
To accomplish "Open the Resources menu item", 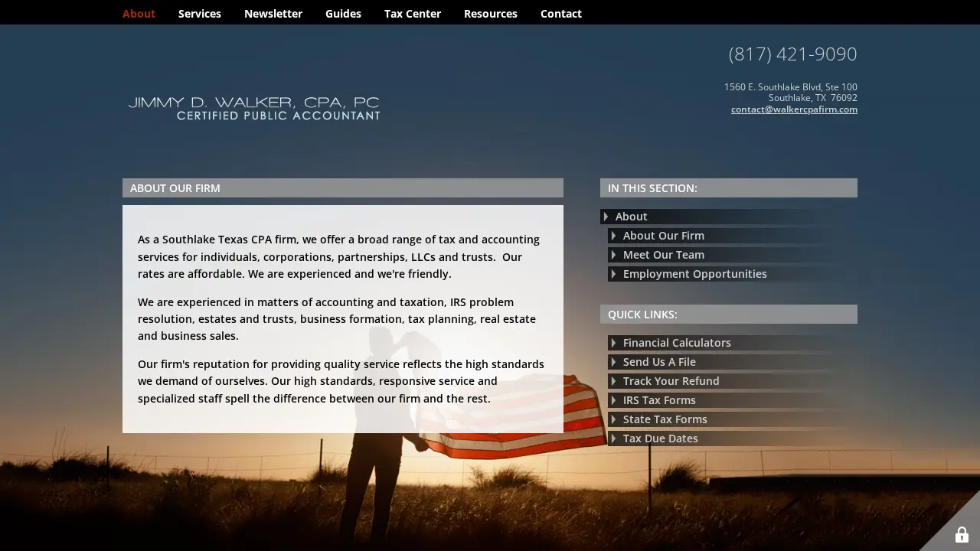I will point(491,14).
